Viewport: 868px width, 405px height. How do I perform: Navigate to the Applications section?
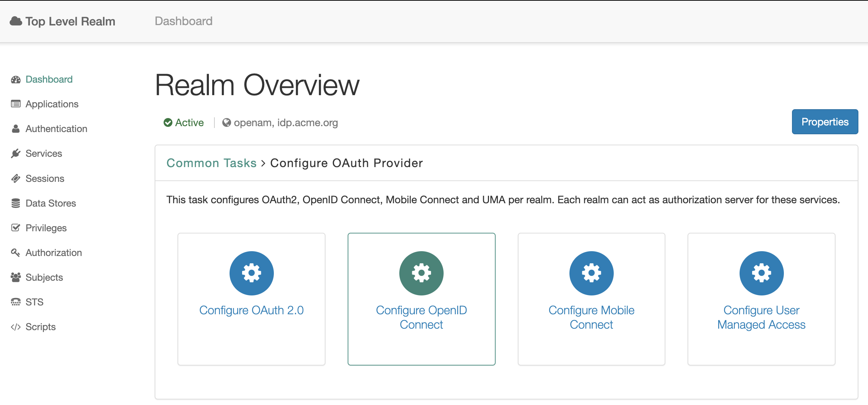[52, 103]
